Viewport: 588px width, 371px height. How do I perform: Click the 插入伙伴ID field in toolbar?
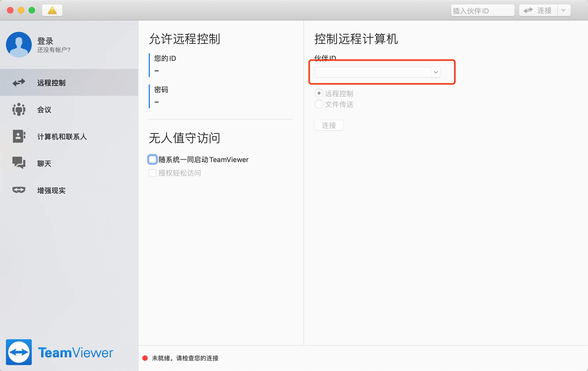(483, 10)
